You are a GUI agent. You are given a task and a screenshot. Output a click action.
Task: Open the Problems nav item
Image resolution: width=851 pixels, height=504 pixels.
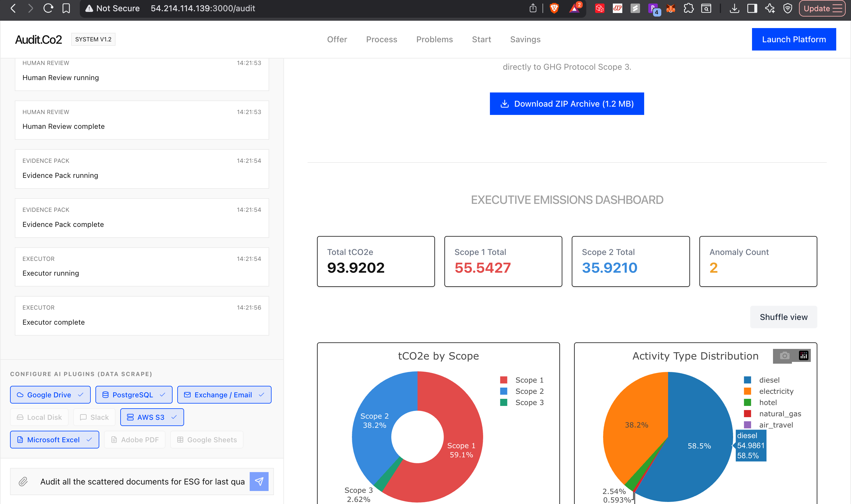click(x=434, y=39)
